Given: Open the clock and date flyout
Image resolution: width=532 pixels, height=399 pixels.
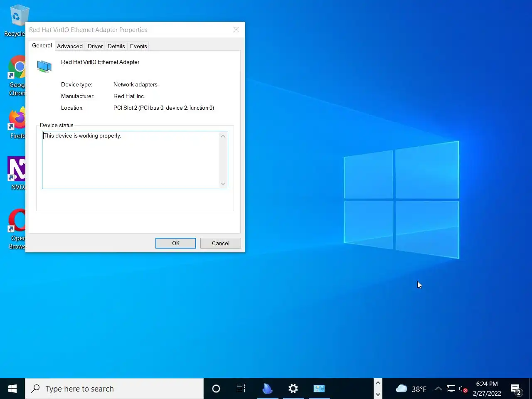Looking at the screenshot, I should [x=487, y=389].
